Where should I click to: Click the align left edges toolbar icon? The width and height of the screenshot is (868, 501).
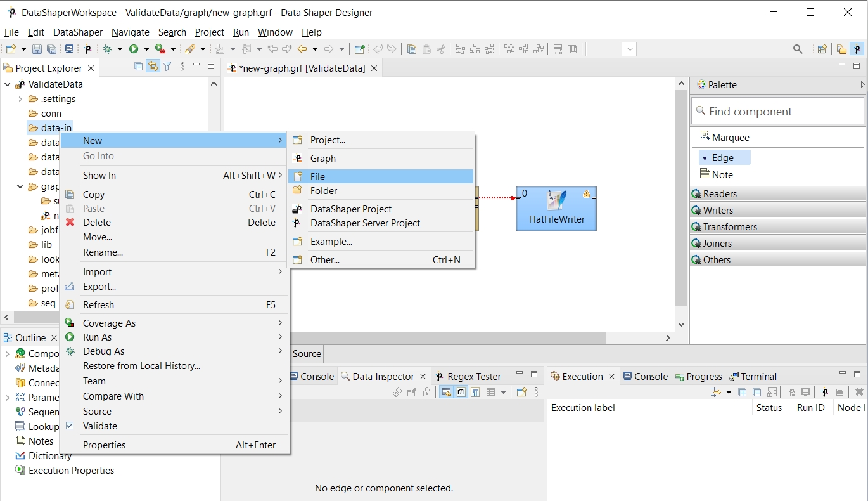click(460, 49)
